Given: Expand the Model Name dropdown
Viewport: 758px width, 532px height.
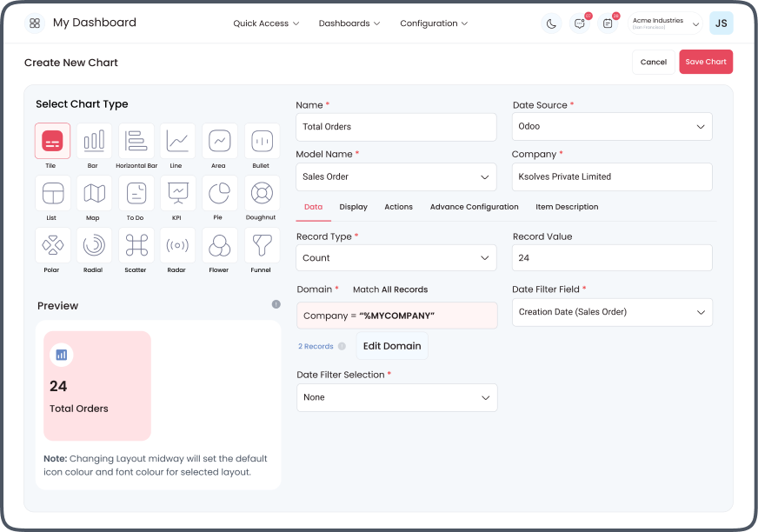Looking at the screenshot, I should coord(396,177).
